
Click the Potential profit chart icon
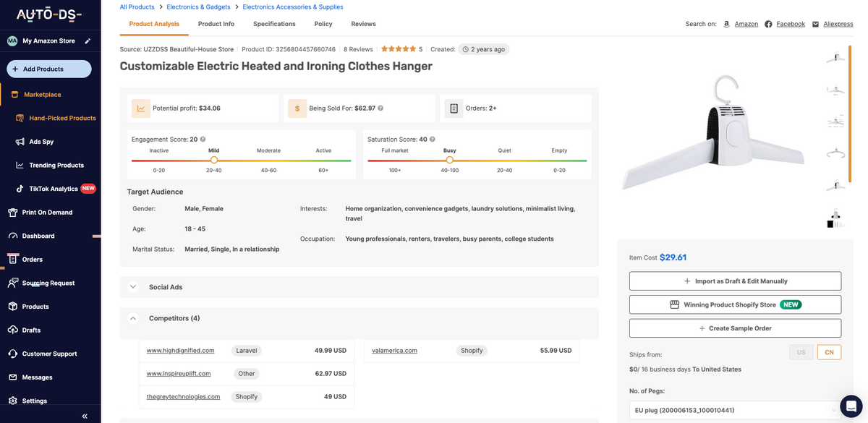click(140, 108)
